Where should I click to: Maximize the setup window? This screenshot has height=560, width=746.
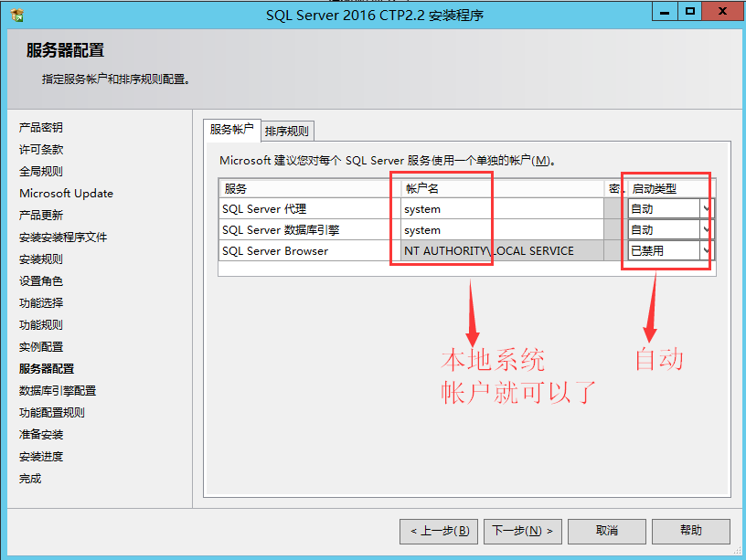tap(689, 11)
